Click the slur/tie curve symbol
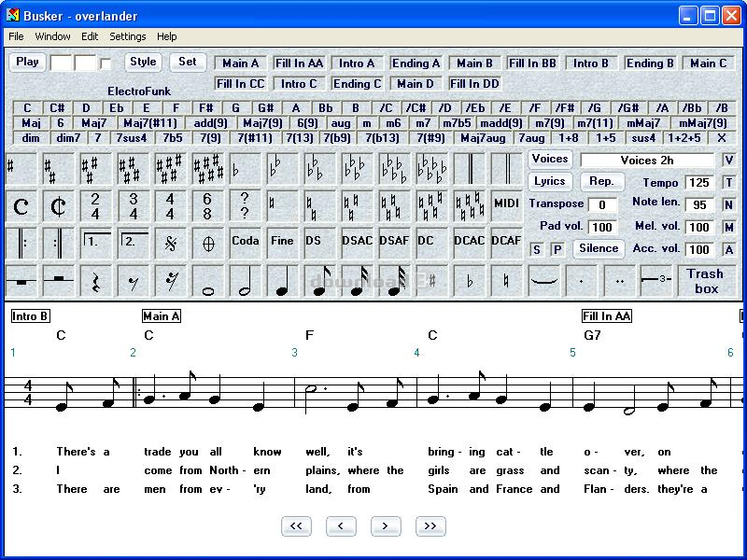This screenshot has height=560, width=747. coord(543,280)
